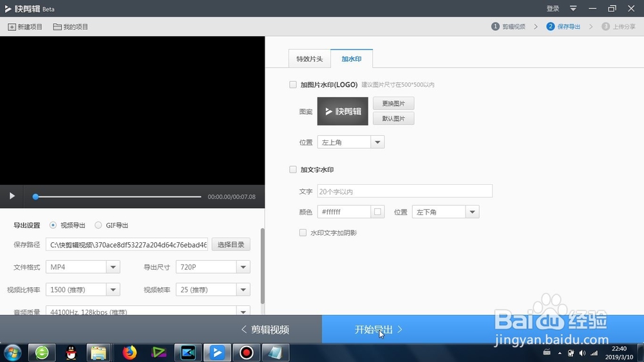Open the Windows Start menu
644x362 pixels.
click(x=12, y=352)
